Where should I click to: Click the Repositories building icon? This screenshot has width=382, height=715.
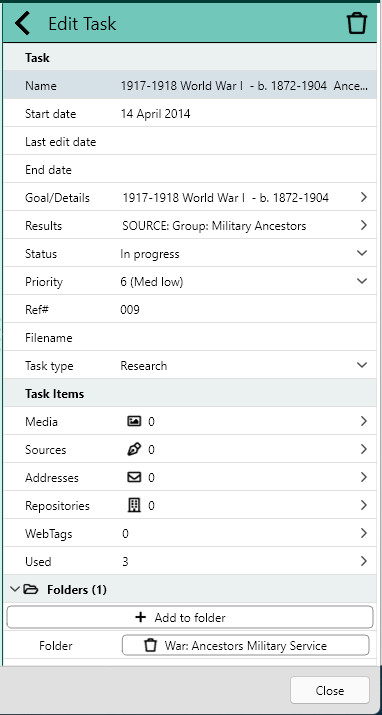tap(134, 505)
